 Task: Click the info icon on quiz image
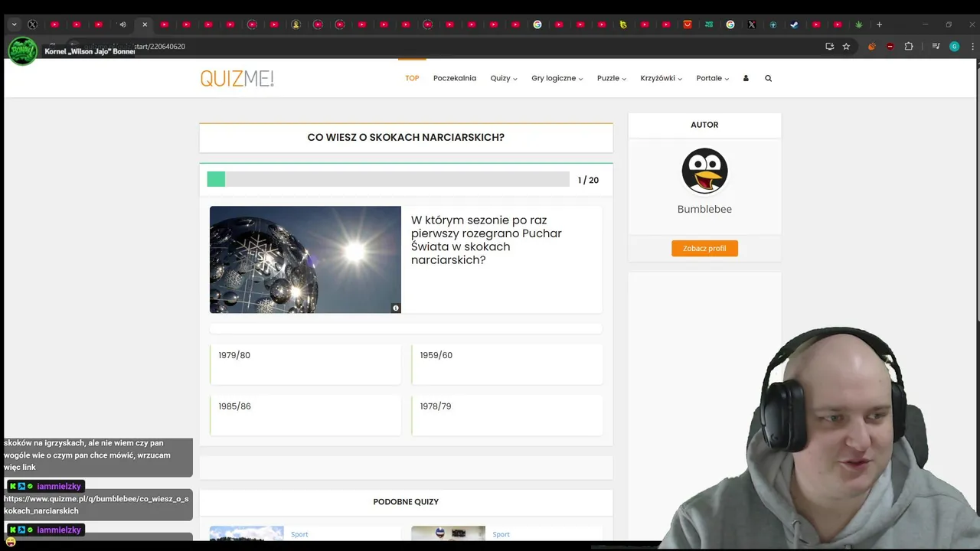396,308
